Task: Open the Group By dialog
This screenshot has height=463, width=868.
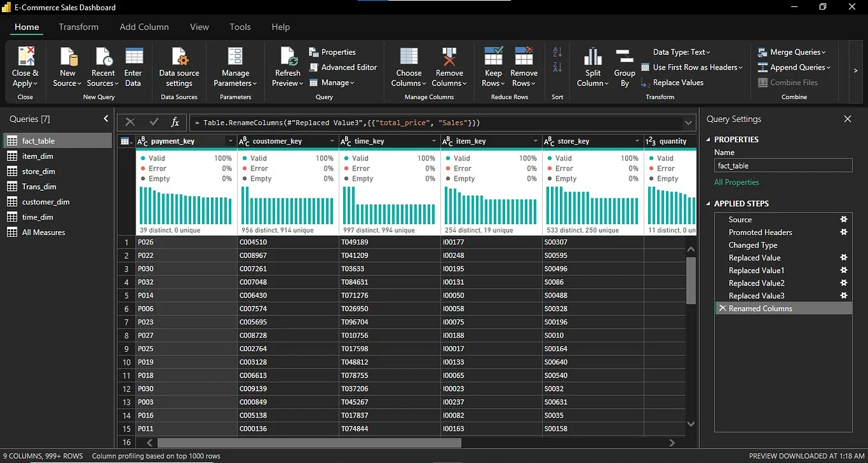Action: 624,66
